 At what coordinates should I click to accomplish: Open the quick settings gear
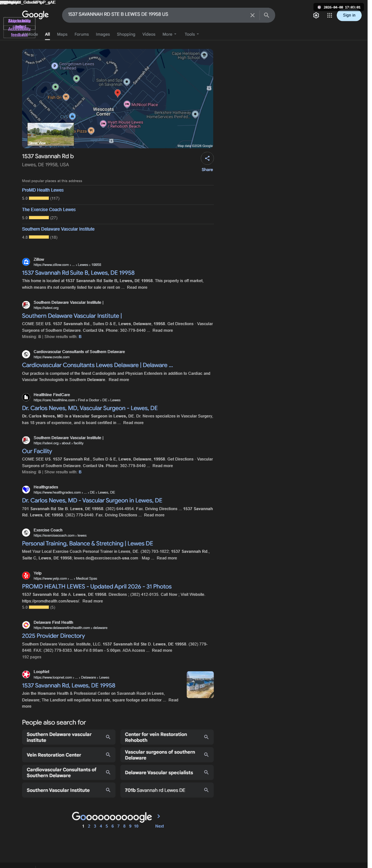(x=316, y=15)
